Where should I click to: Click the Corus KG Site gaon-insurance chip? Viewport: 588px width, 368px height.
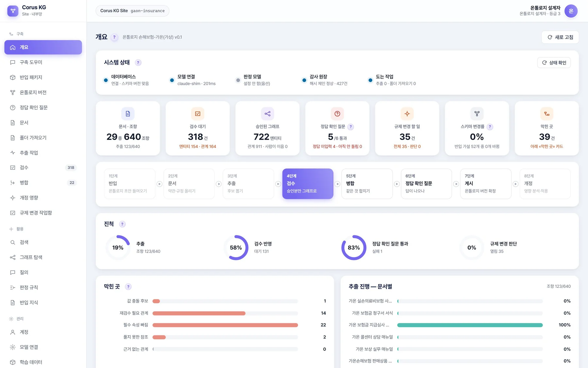132,11
